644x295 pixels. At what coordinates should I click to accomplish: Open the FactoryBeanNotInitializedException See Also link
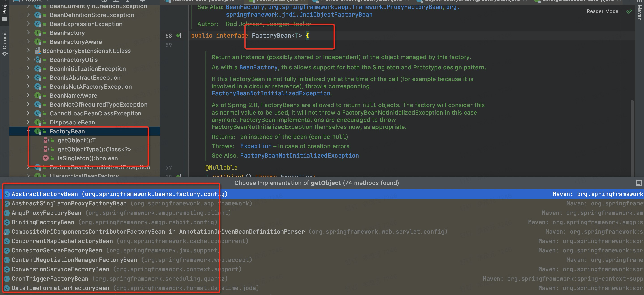point(299,156)
